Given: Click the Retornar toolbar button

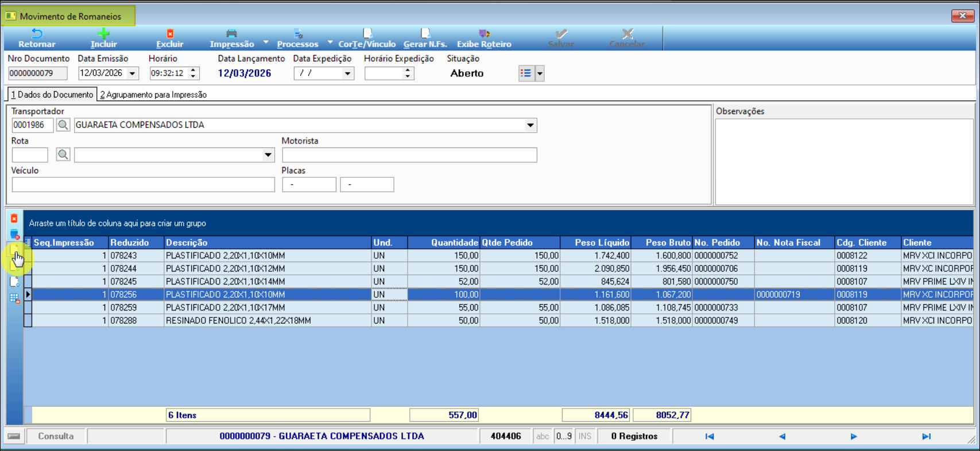Looking at the screenshot, I should coord(37,38).
